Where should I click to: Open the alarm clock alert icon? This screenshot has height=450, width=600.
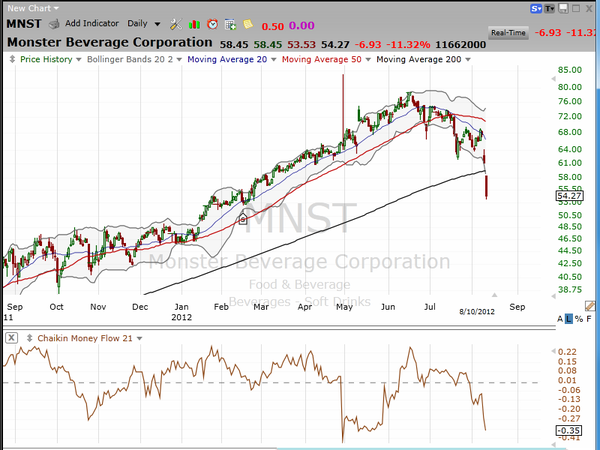(213, 22)
